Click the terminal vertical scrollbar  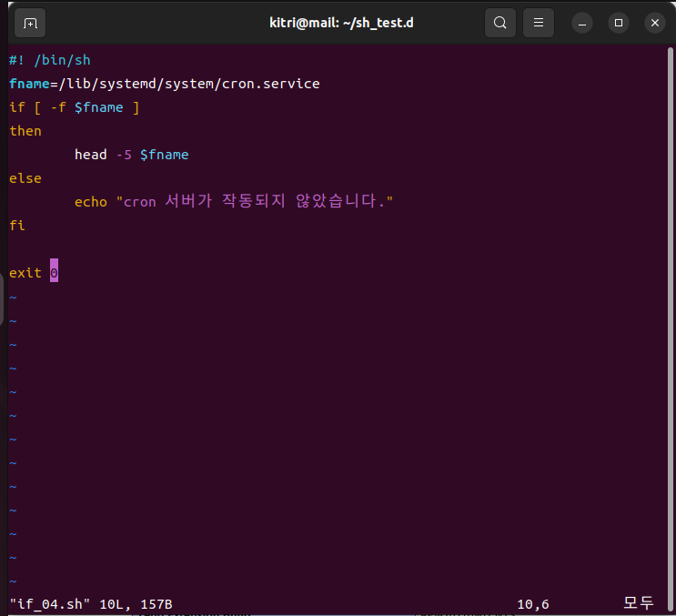tap(671, 328)
